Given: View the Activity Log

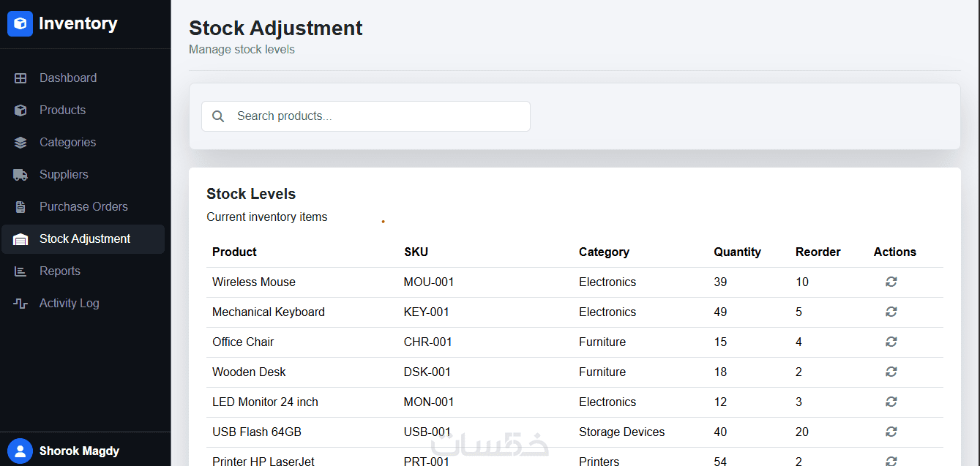Looking at the screenshot, I should [x=69, y=304].
